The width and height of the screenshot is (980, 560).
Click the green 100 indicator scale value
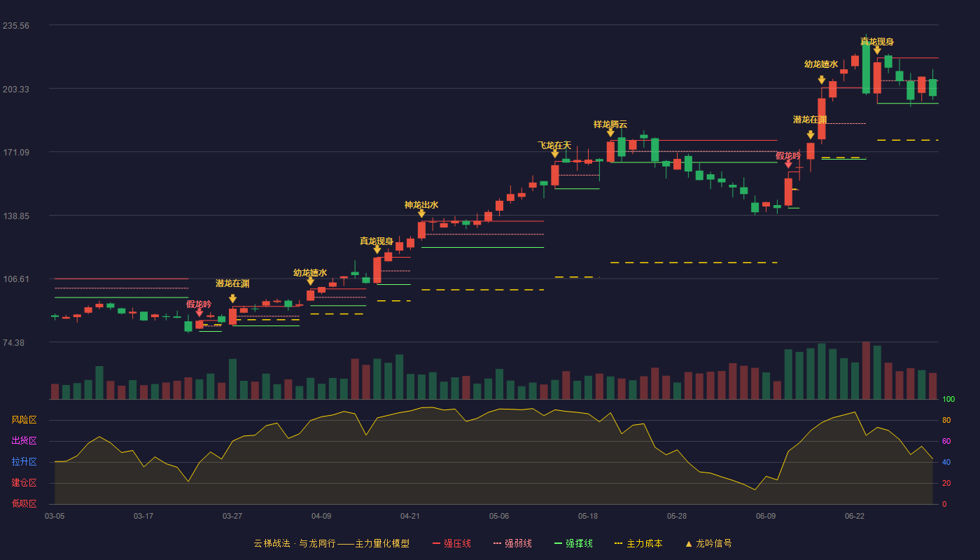point(948,400)
